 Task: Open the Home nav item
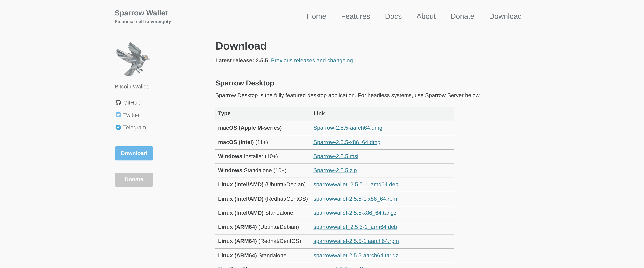[316, 16]
